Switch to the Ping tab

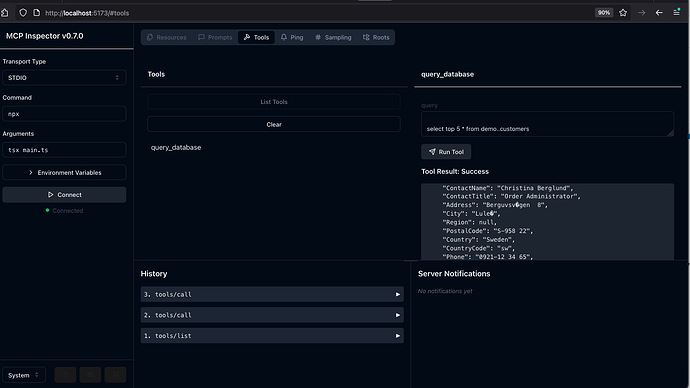point(292,37)
